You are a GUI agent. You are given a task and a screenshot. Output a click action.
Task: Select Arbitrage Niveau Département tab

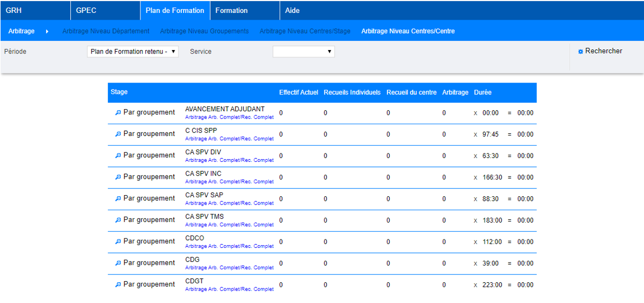pos(106,31)
